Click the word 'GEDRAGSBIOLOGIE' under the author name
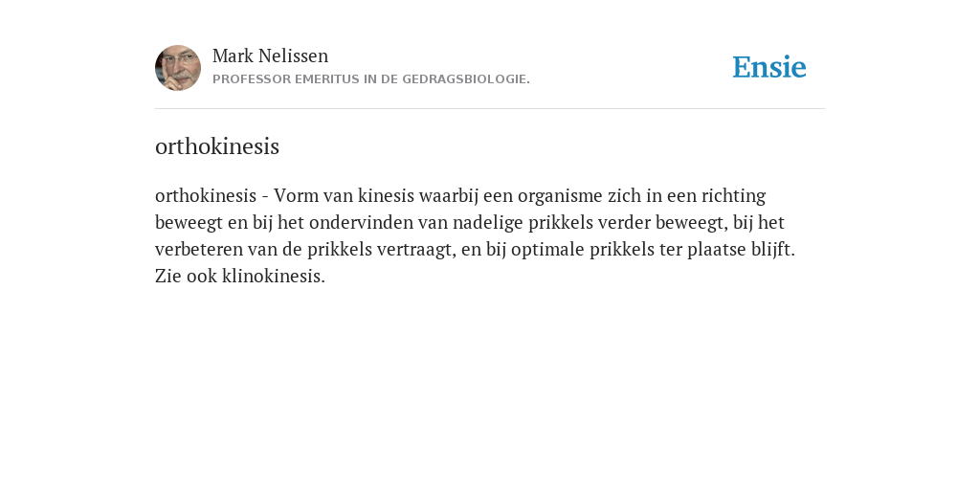This screenshot has width=980, height=490. click(x=466, y=79)
